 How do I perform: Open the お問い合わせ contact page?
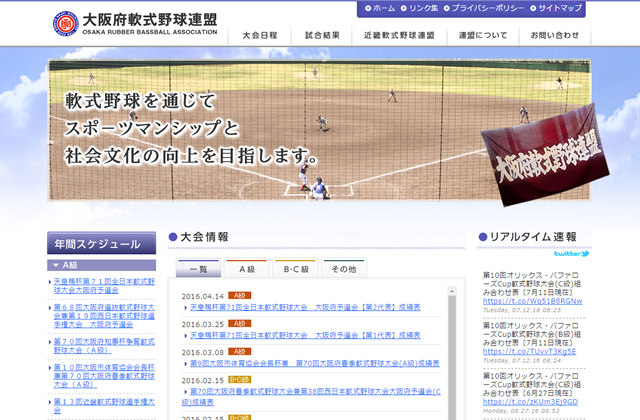555,35
